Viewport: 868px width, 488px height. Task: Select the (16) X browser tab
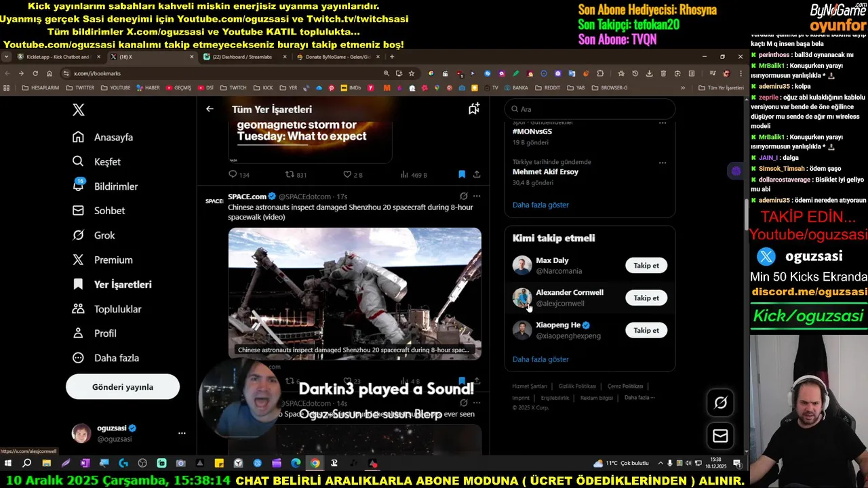[x=151, y=57]
